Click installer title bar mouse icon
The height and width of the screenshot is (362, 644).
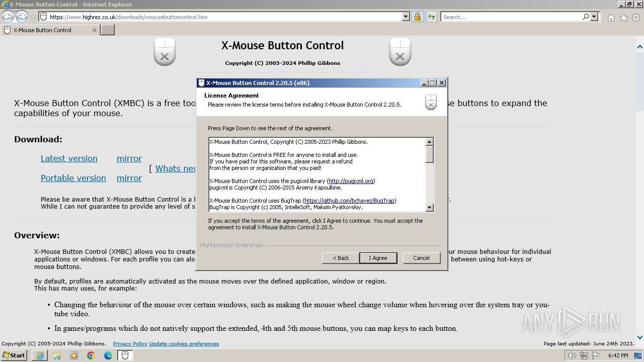click(x=201, y=83)
